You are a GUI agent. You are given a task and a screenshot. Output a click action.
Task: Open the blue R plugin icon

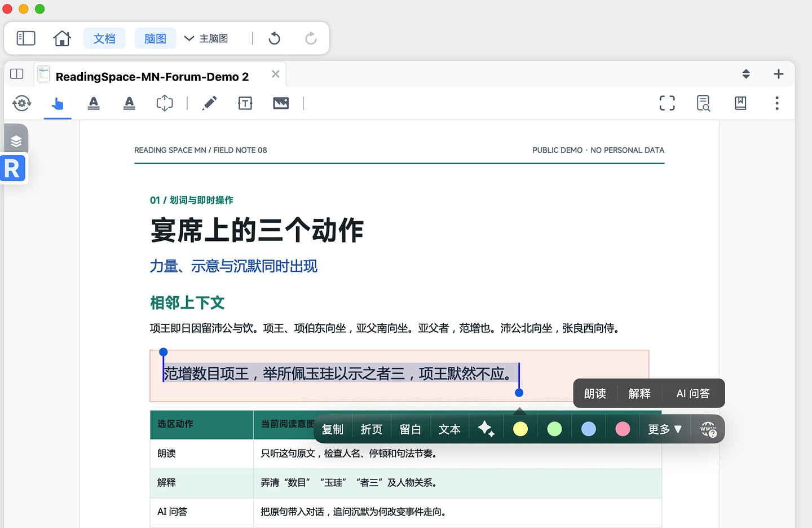pyautogui.click(x=13, y=169)
